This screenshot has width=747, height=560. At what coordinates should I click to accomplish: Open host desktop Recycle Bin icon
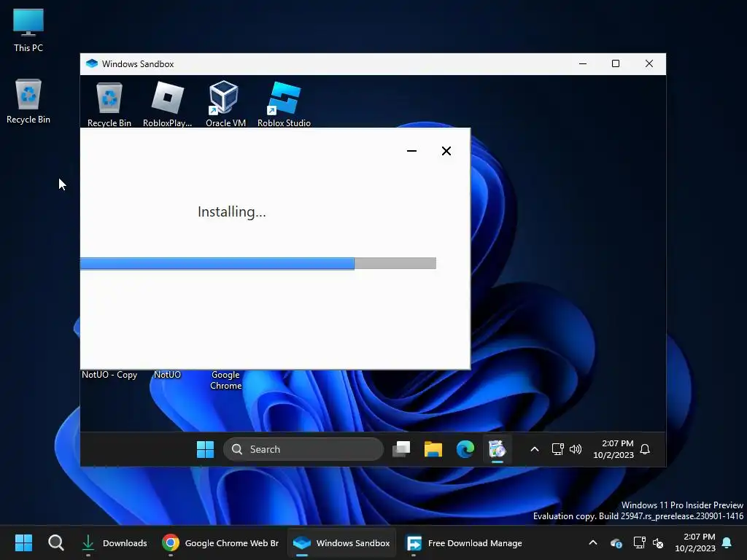pos(28,101)
